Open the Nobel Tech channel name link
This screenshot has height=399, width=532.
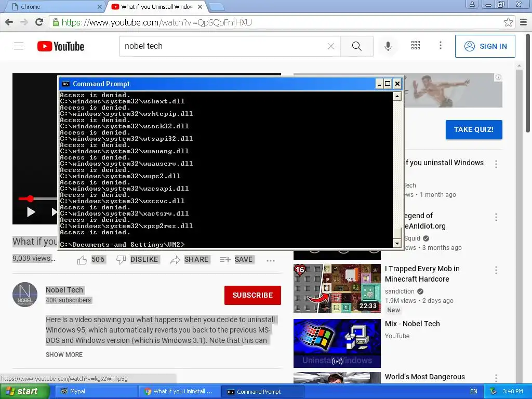pyautogui.click(x=64, y=290)
